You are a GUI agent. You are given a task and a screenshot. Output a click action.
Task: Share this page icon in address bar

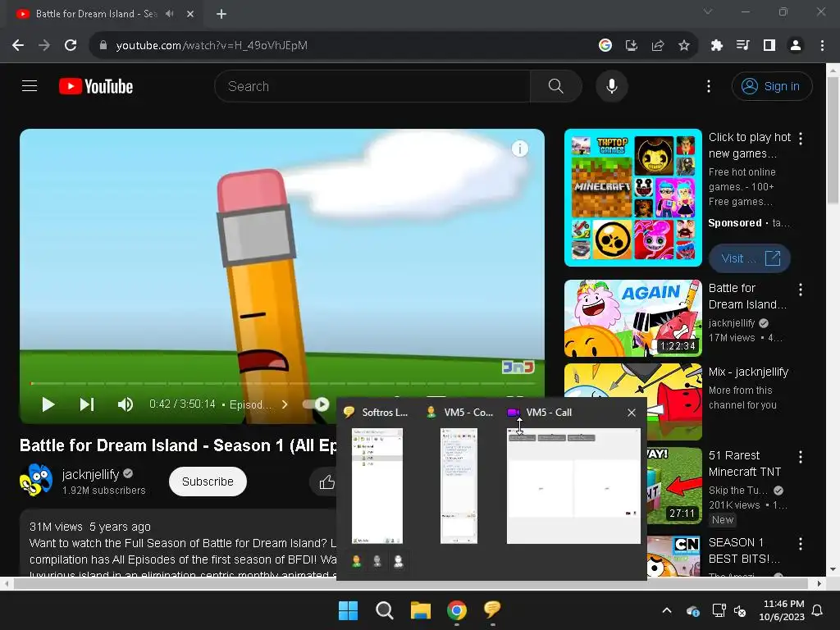[658, 46]
